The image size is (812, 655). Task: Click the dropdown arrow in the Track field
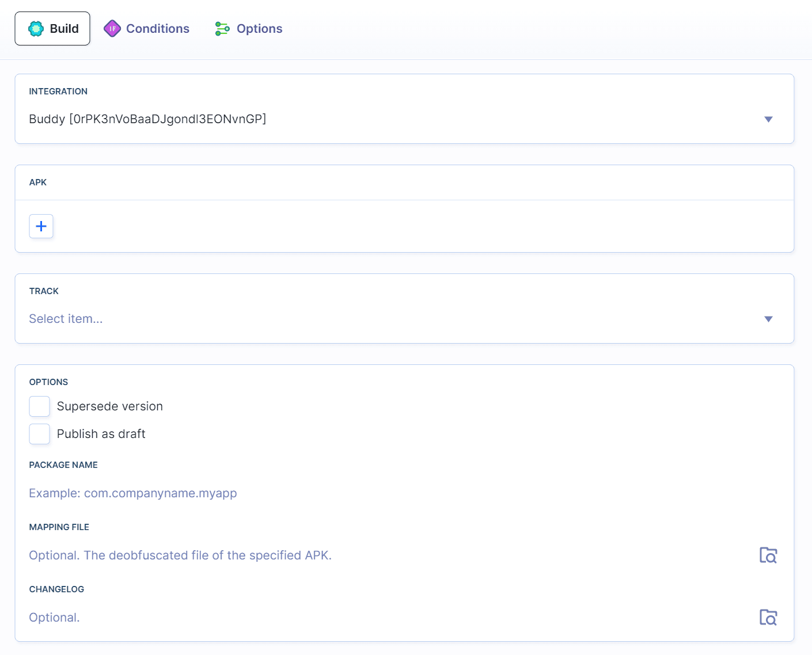click(768, 318)
